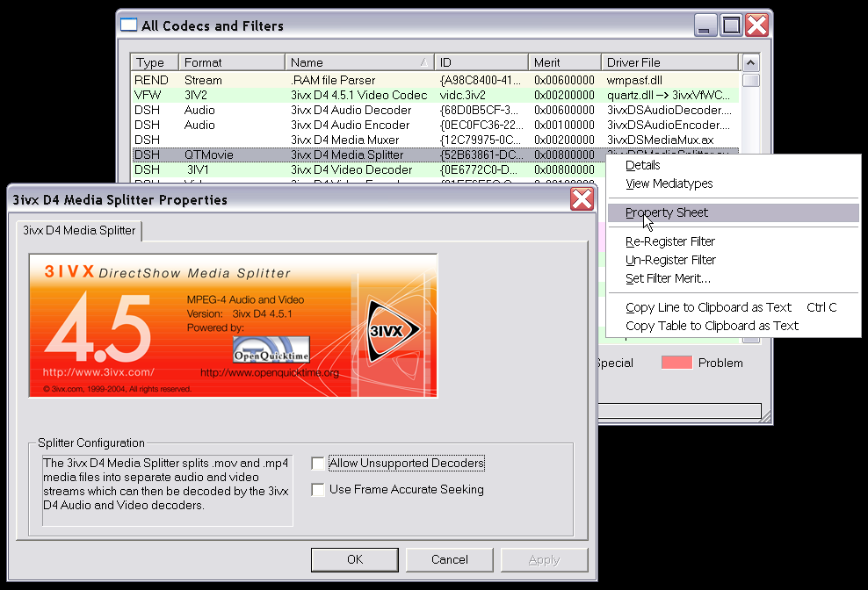Screen dimensions: 868x590
Task: Click the OpenQuicktime logo image
Action: point(271,349)
